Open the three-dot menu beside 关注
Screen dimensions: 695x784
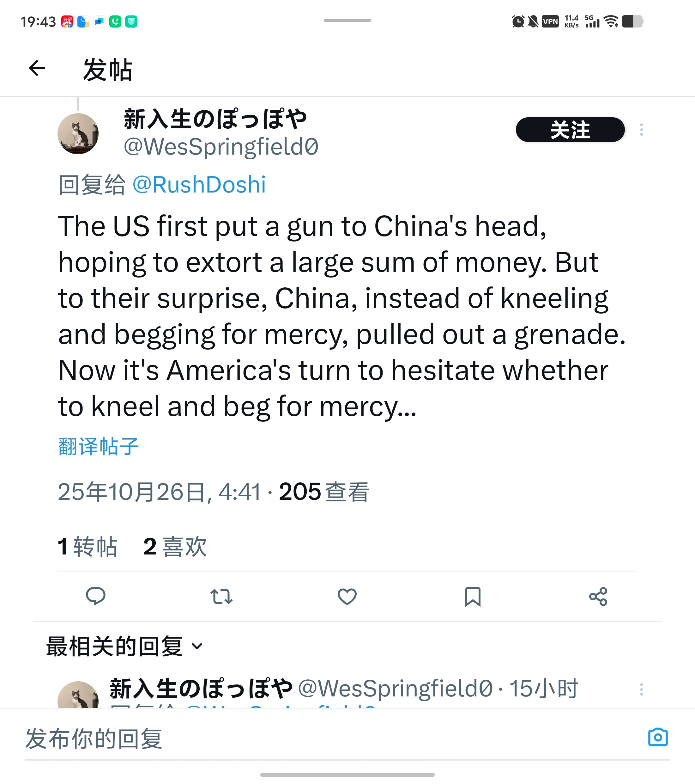[x=641, y=130]
